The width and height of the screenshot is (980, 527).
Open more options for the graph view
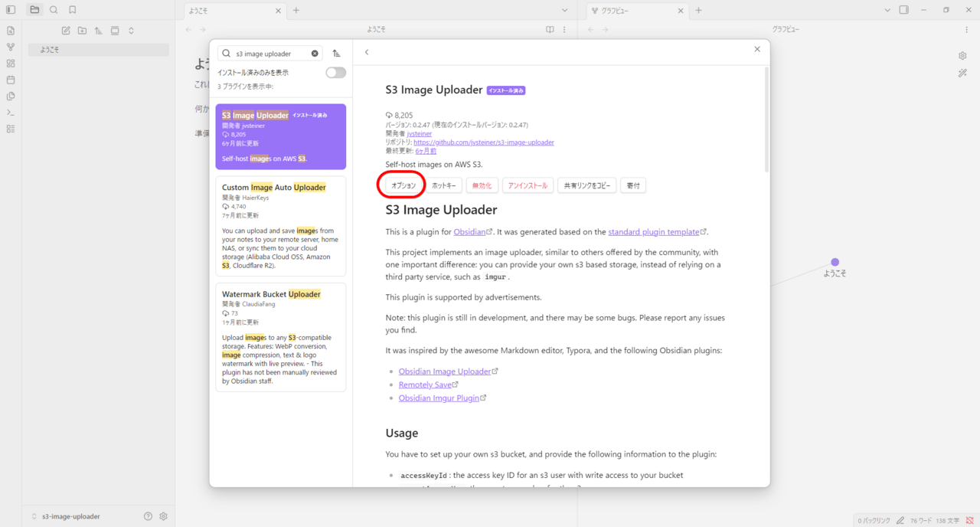point(966,30)
